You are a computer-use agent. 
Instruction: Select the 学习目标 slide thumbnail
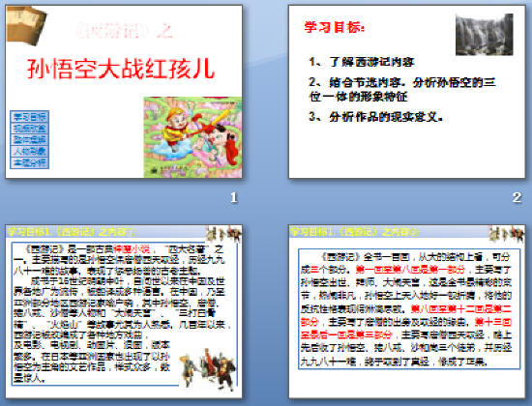(x=407, y=92)
